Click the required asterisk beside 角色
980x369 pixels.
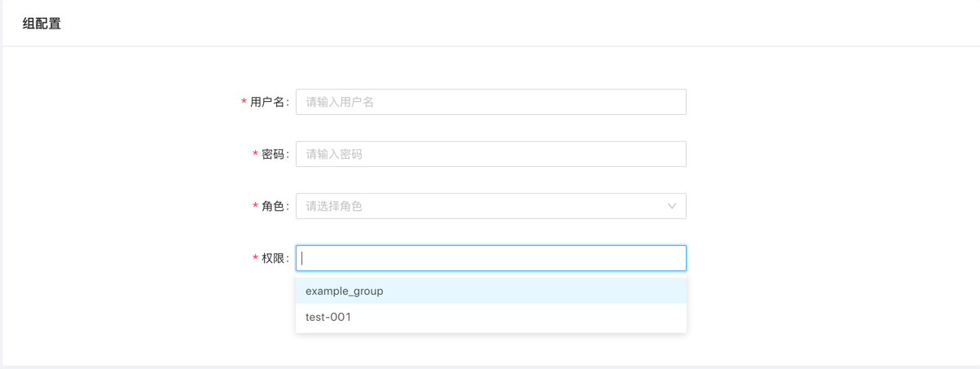tap(255, 207)
